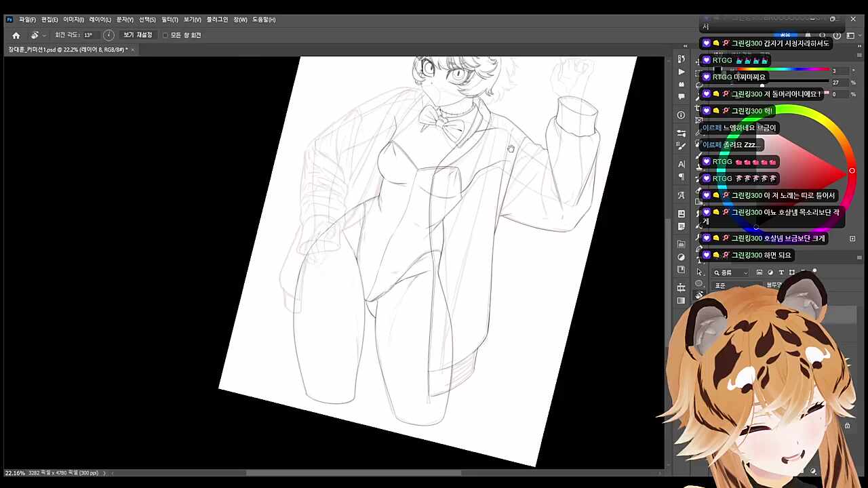This screenshot has height=488, width=868.
Task: Select the Rotate View tool in the toolbox
Action: [699, 295]
